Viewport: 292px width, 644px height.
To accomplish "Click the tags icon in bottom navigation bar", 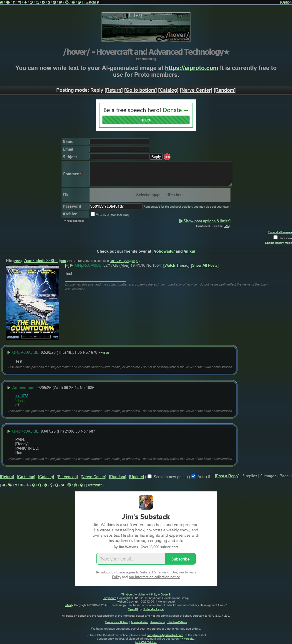I will pyautogui.click(x=10, y=485).
